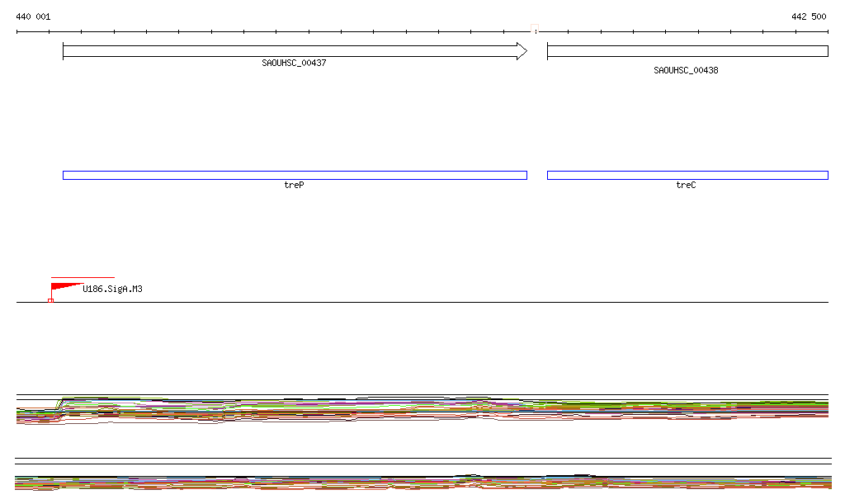Click the small orange marker on the ruler

click(x=536, y=31)
